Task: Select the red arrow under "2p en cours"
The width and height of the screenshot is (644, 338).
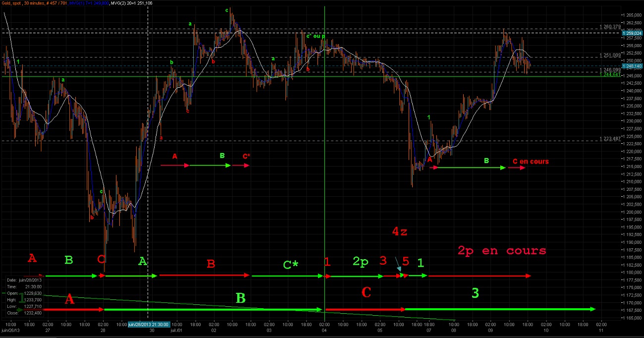Action: tap(479, 276)
